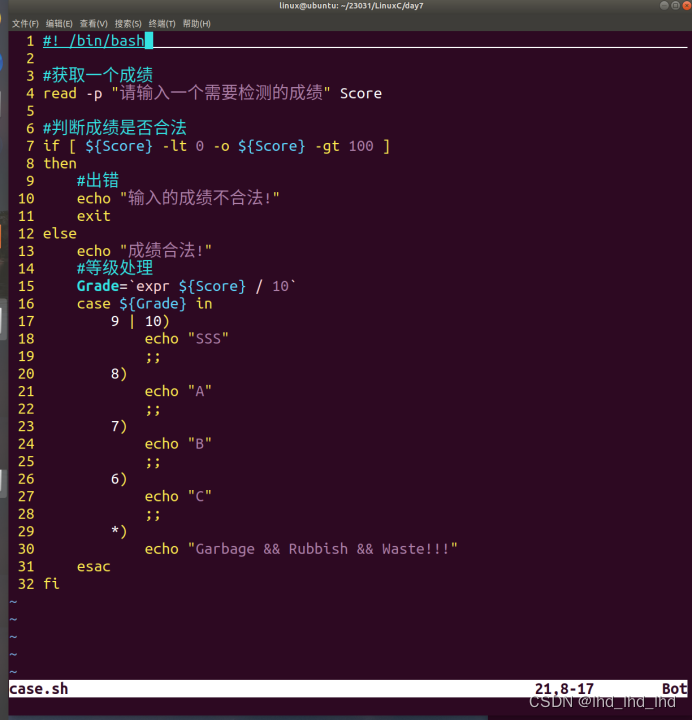Click the Grade= assignment line
The width and height of the screenshot is (692, 720).
[186, 286]
